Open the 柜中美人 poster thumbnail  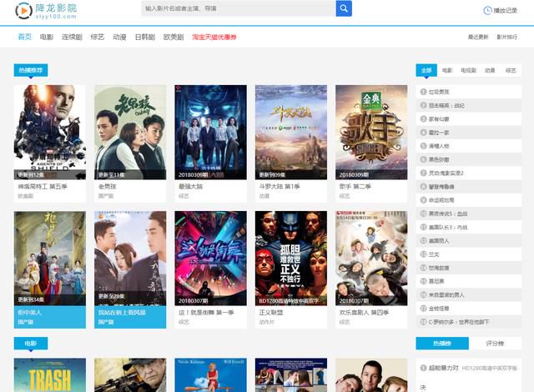[50, 259]
